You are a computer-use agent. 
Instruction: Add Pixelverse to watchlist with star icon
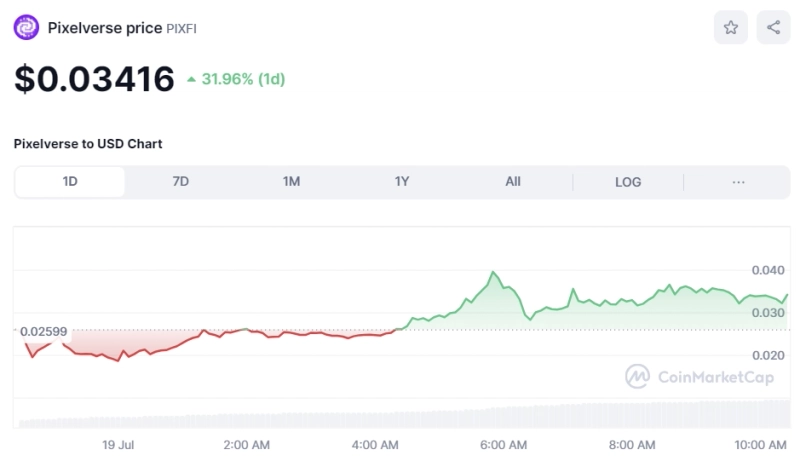pos(730,28)
